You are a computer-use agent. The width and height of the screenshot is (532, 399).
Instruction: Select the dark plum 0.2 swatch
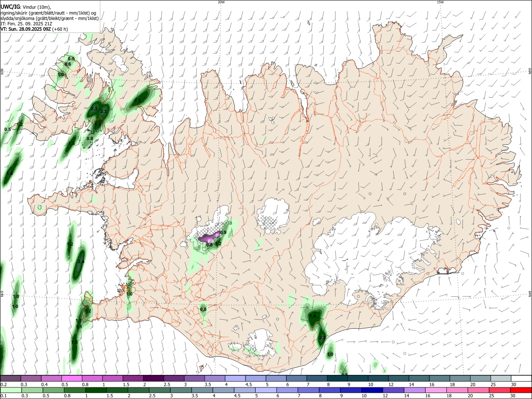(10, 378)
